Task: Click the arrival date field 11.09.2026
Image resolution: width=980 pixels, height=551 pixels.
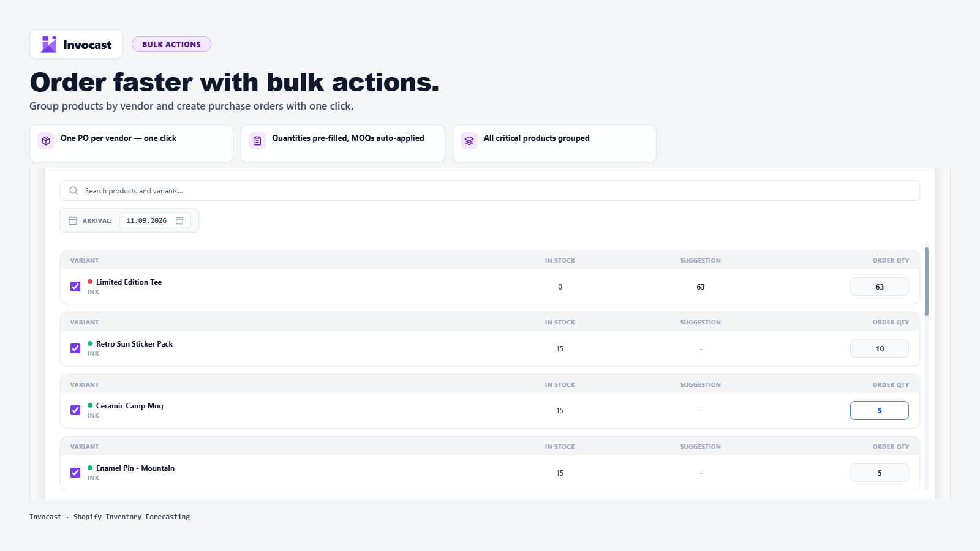Action: pyautogui.click(x=155, y=220)
